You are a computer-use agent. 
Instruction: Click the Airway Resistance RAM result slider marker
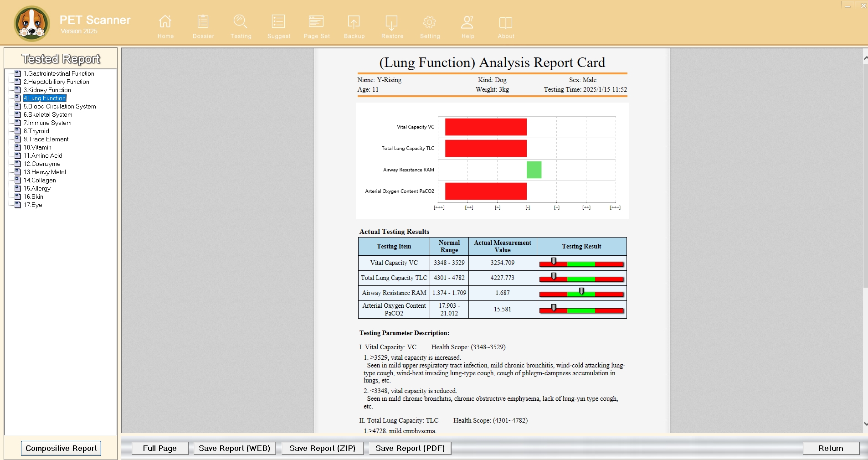tap(581, 291)
